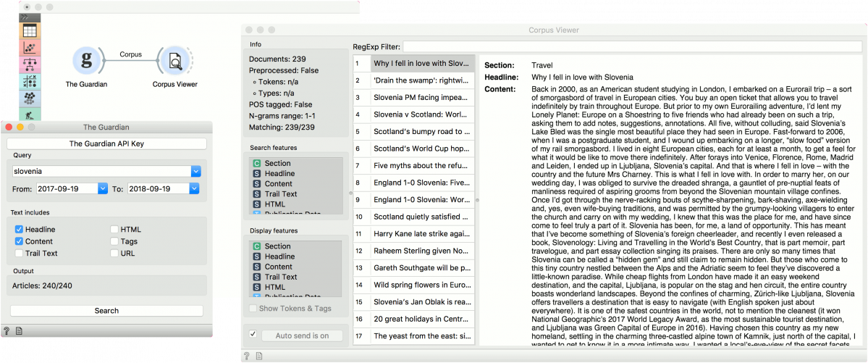Image resolution: width=868 pixels, height=363 pixels.
Task: Select Section in Search features list
Action: point(295,164)
